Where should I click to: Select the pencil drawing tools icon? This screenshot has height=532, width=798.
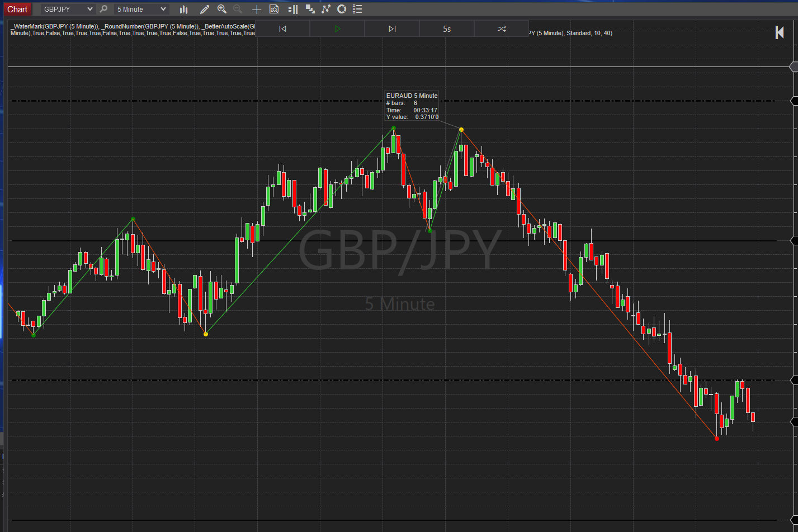(x=205, y=9)
